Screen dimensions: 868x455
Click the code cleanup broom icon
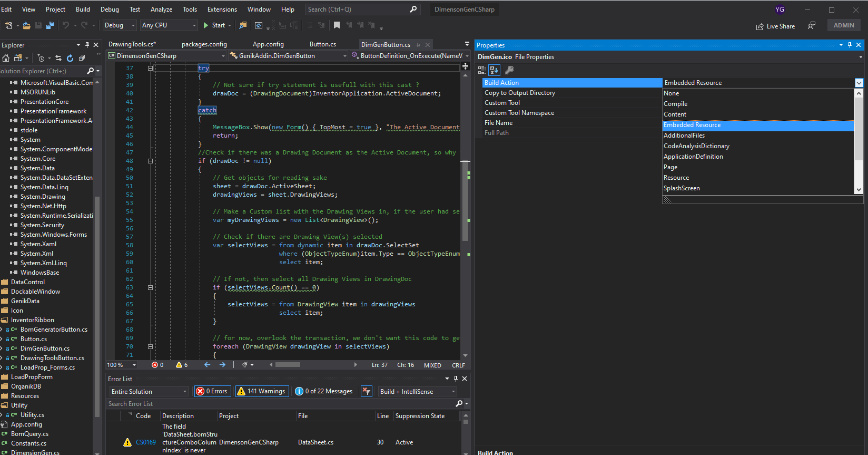coord(244,365)
